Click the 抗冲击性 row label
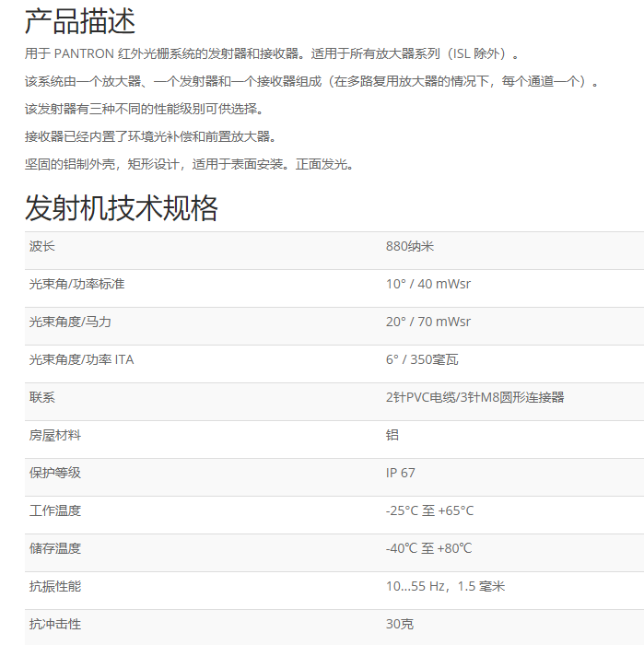The width and height of the screenshot is (644, 645). [55, 624]
